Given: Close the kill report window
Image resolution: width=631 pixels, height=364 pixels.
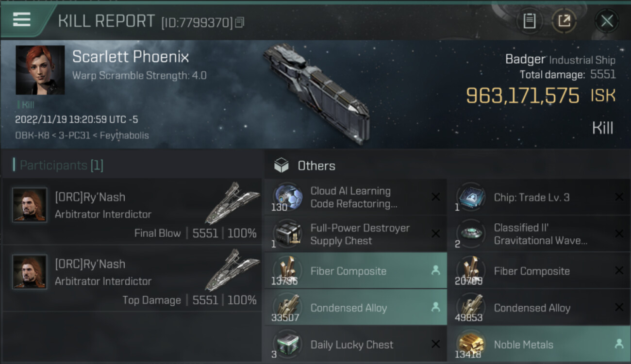Looking at the screenshot, I should (x=607, y=21).
